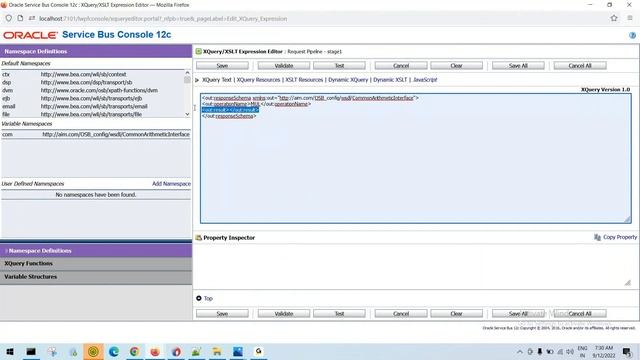Click the up arrow of the Default Namespaces list

[187, 73]
